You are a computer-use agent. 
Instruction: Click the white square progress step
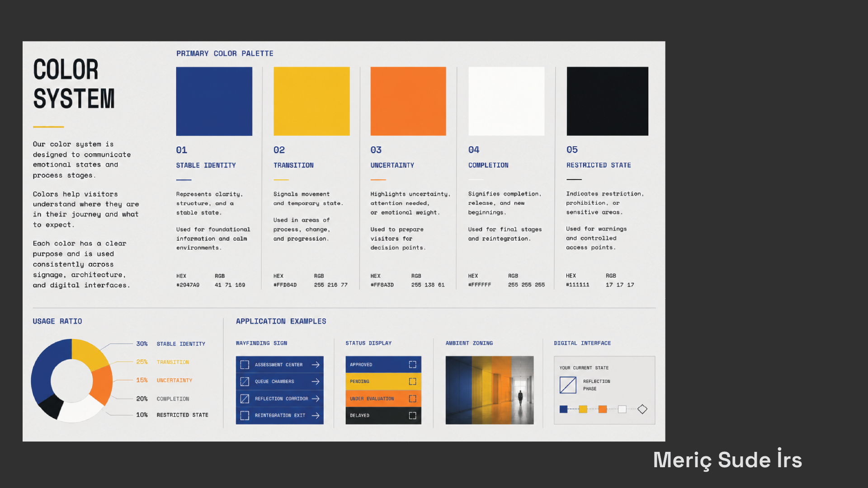(623, 409)
